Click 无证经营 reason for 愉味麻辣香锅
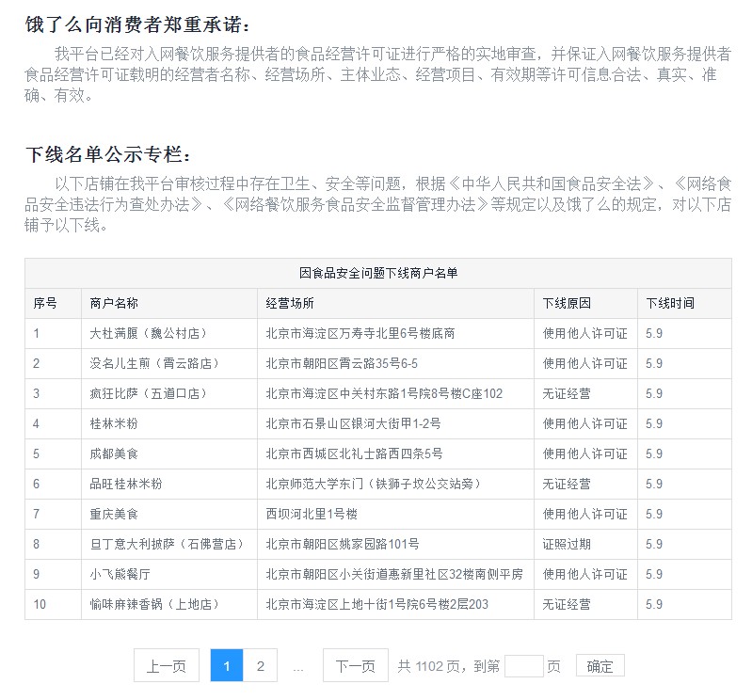Viewport: 752px width, 700px height. pos(567,604)
